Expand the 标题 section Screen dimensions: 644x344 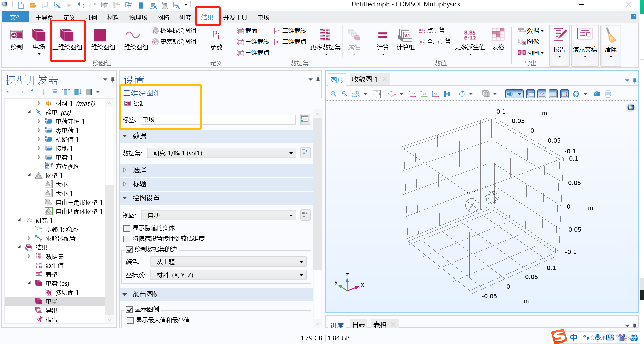(x=216, y=184)
